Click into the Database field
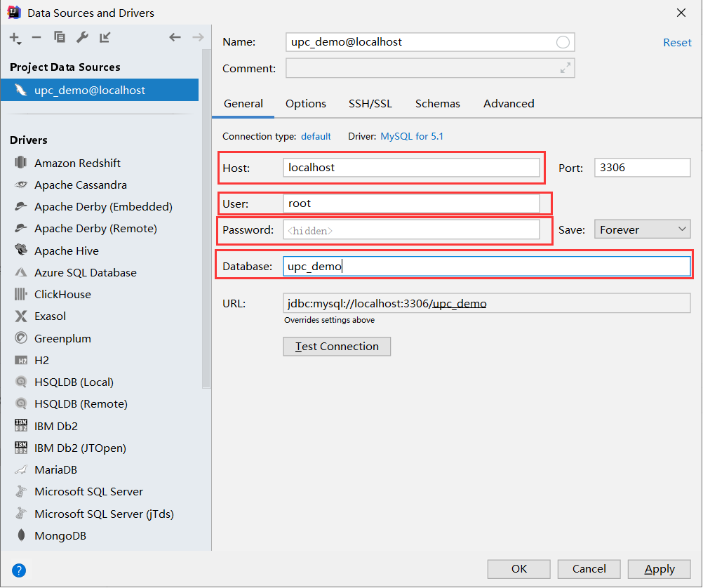703x588 pixels. pyautogui.click(x=486, y=267)
